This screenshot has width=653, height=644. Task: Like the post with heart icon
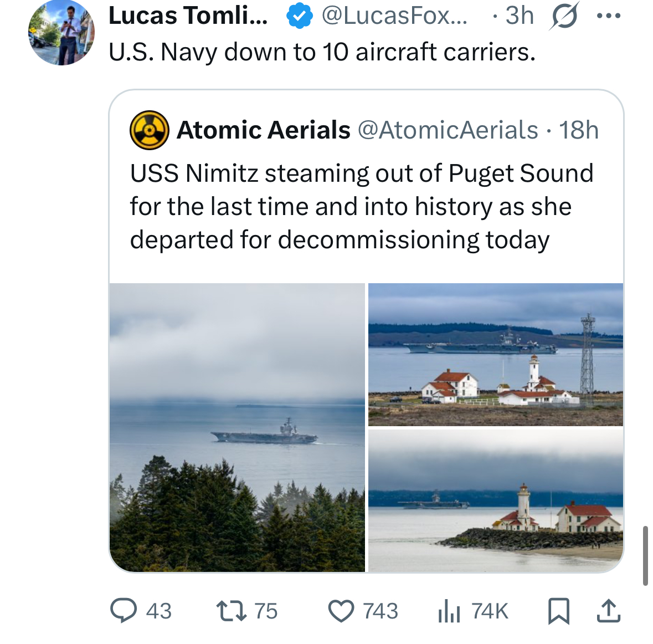click(341, 611)
